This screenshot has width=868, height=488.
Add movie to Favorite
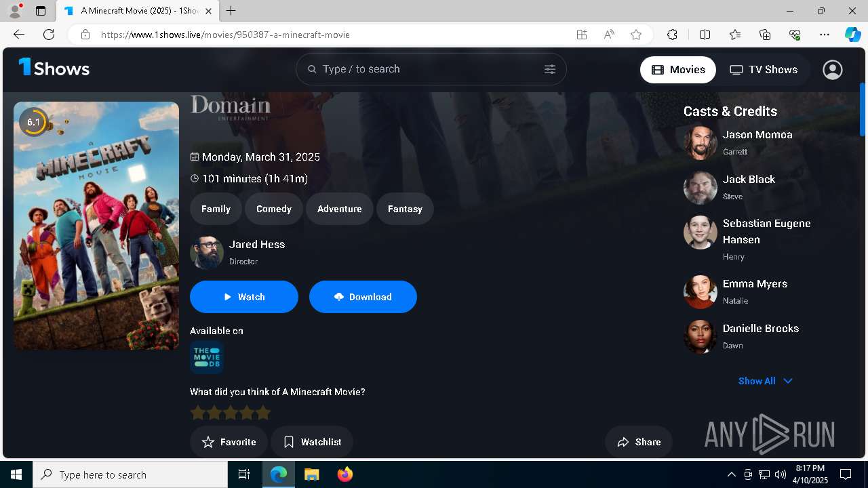point(229,442)
